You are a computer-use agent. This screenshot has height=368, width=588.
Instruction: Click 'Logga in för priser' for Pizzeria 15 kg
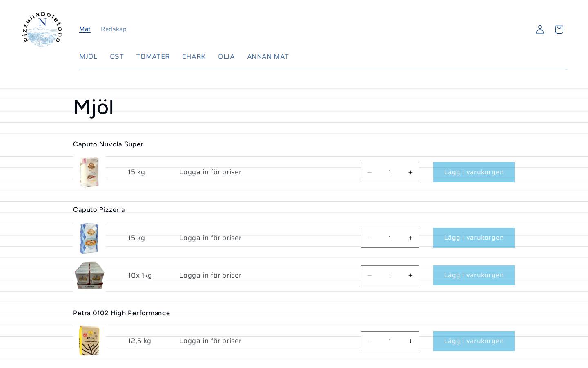point(210,238)
